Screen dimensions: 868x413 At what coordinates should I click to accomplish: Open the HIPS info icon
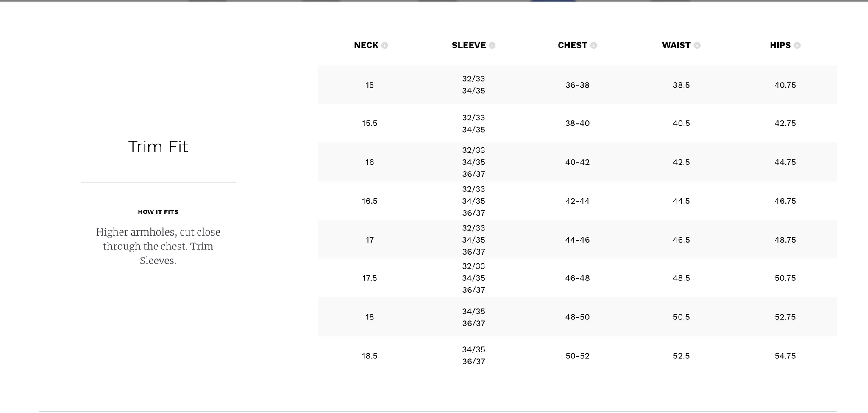(x=797, y=45)
